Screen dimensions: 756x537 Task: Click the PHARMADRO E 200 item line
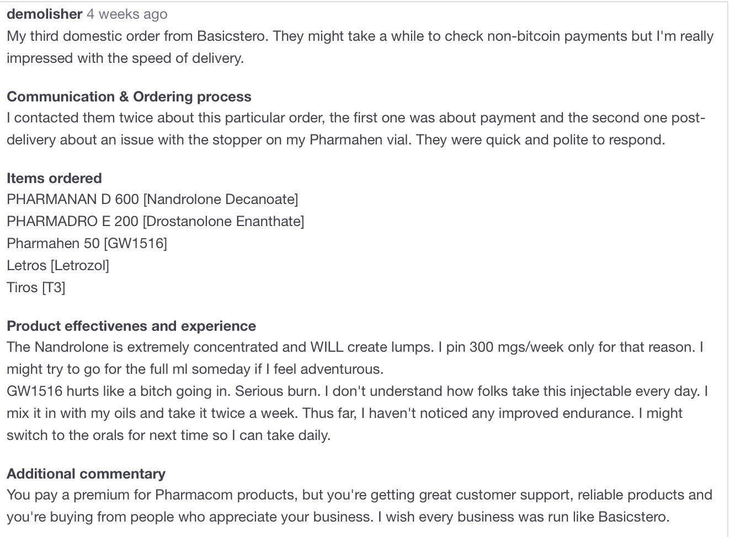coord(155,221)
